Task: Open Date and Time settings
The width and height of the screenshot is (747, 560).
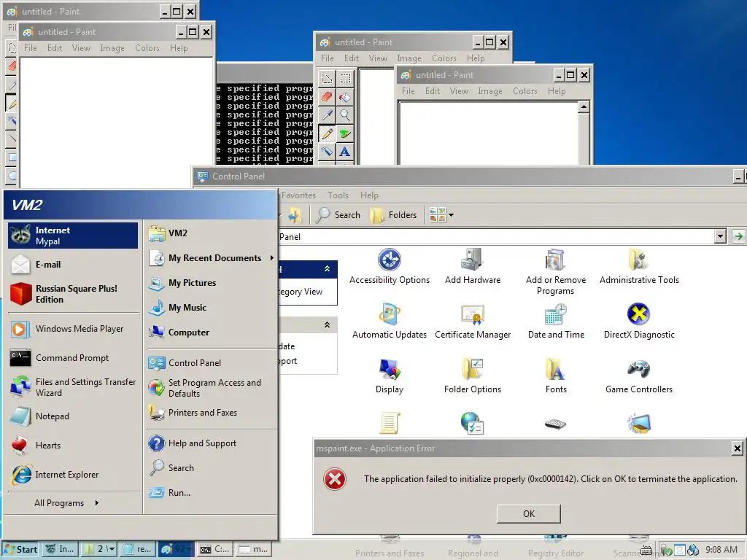Action: tap(556, 322)
